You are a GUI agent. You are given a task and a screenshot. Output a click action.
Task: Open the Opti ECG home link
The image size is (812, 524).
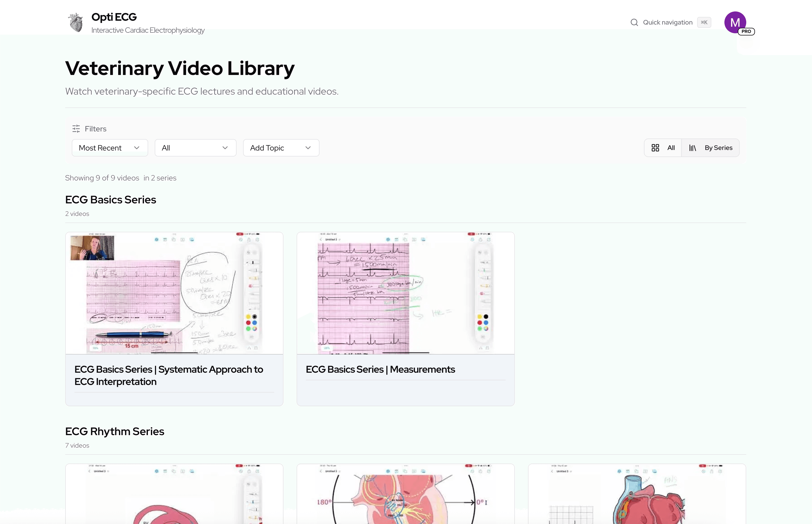pos(114,16)
